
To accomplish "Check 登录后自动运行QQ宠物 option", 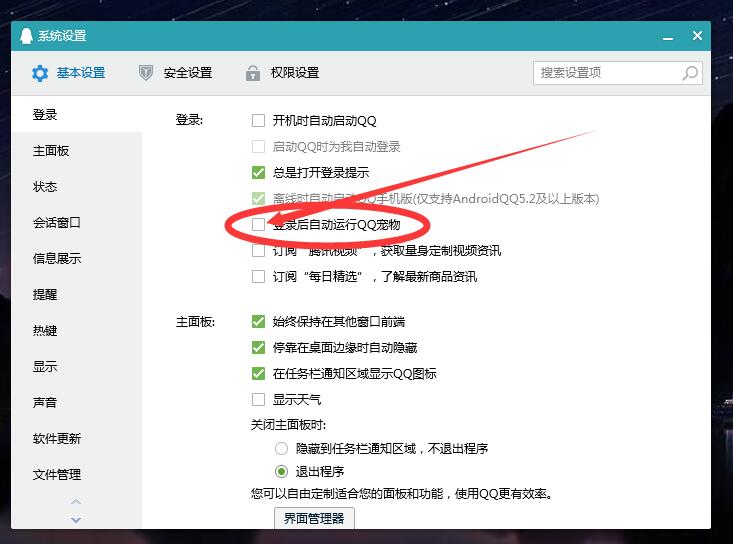I will [259, 225].
